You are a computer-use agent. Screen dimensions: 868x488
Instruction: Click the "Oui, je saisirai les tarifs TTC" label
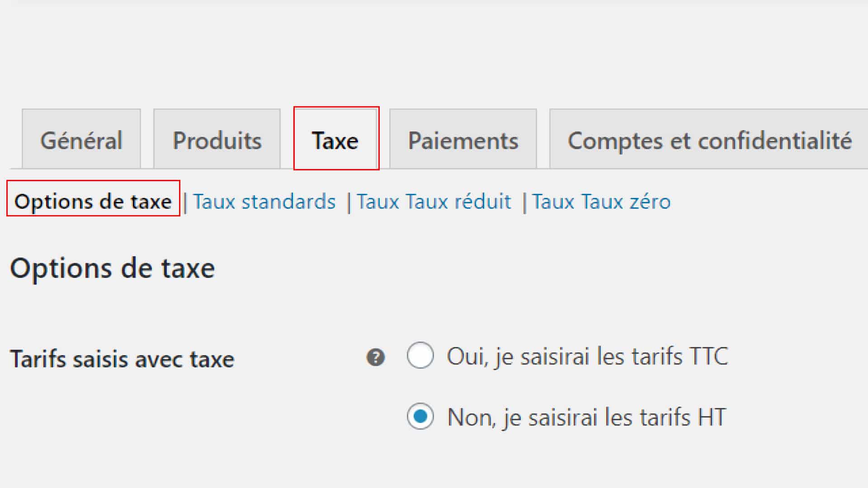point(587,356)
